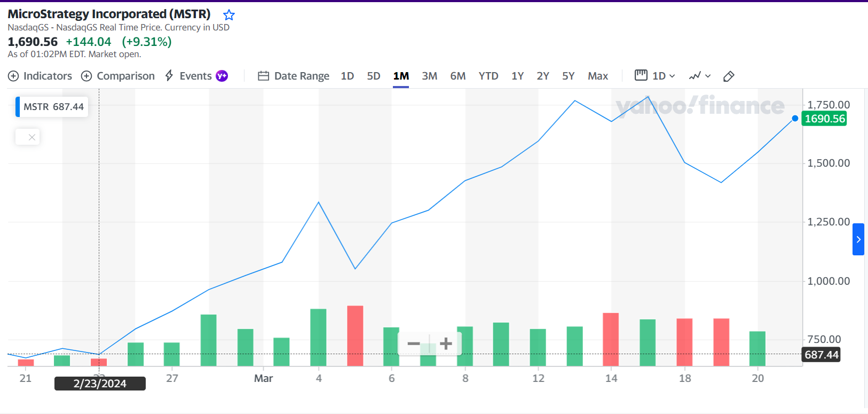
Task: Click the 21 x-axis date label
Action: tap(26, 378)
